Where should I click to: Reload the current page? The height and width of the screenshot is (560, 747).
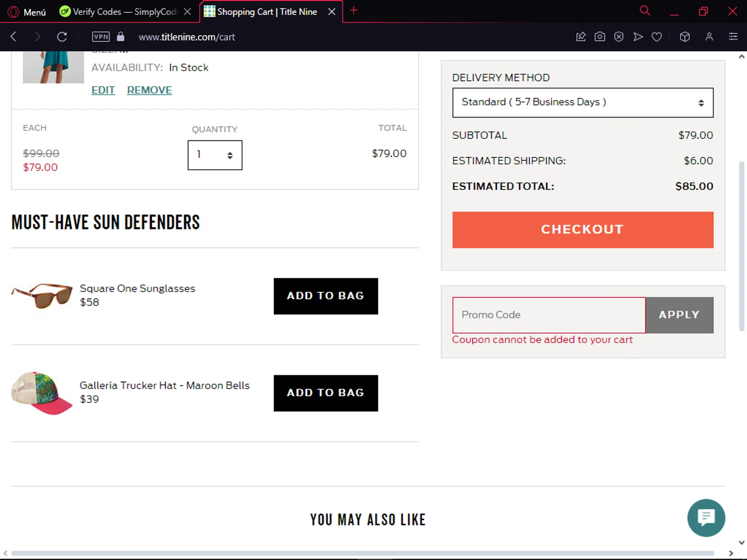click(x=62, y=36)
